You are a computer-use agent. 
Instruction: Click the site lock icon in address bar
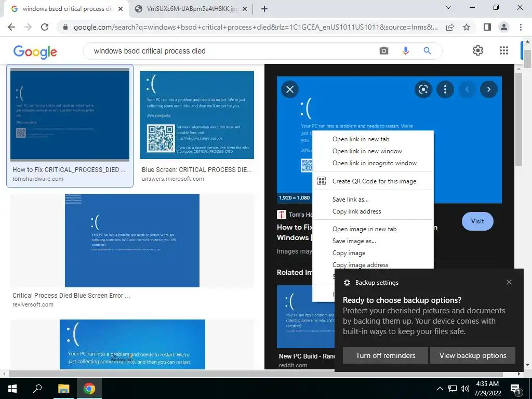(x=65, y=27)
